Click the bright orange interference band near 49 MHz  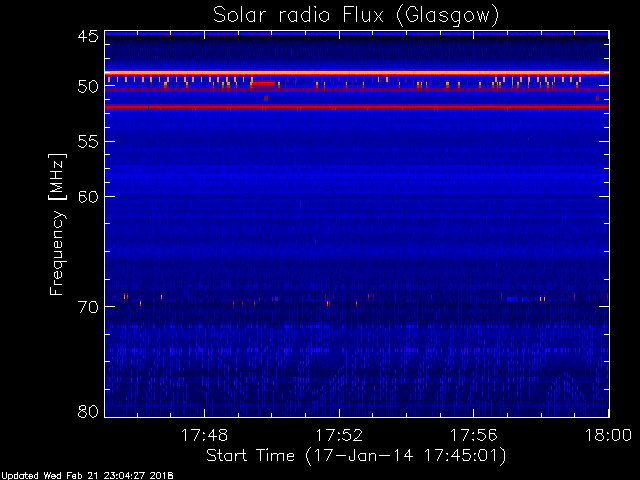[357, 73]
